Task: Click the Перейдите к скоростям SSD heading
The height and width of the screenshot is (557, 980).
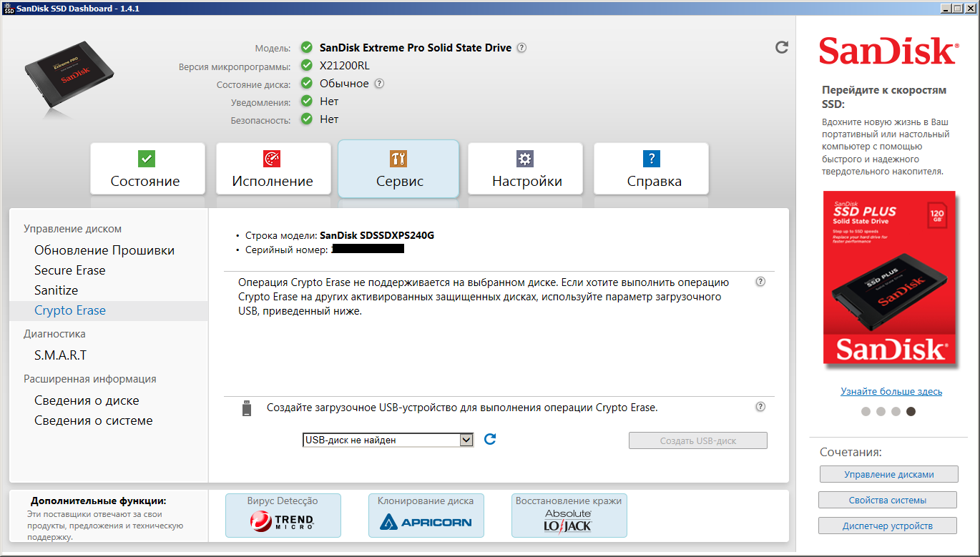Action: click(884, 97)
